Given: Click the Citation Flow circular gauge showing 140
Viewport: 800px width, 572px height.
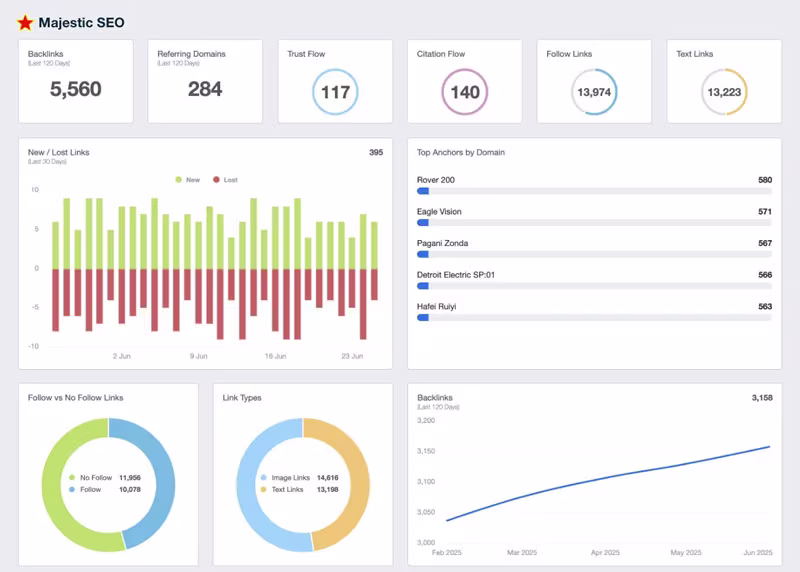Looking at the screenshot, I should (465, 92).
